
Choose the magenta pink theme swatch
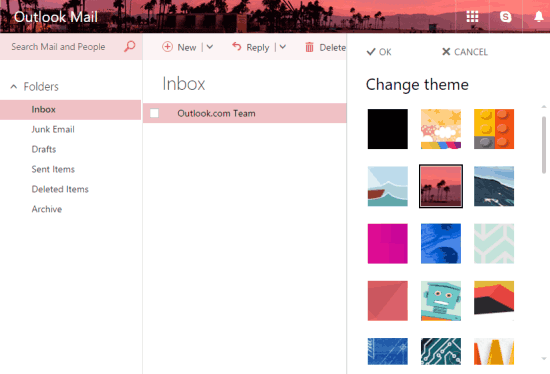[388, 243]
